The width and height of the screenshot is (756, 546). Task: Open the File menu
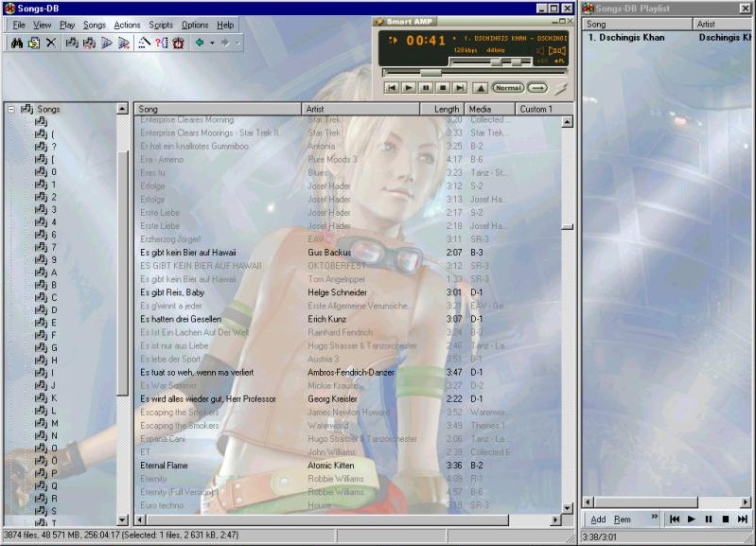click(19, 26)
